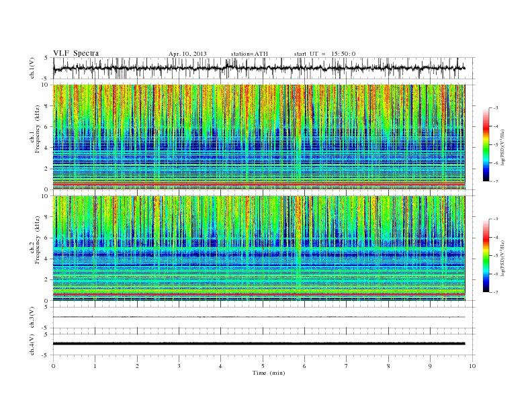This screenshot has width=532, height=411.
Task: Click the ch.3 flat waveform trace
Action: 259,317
